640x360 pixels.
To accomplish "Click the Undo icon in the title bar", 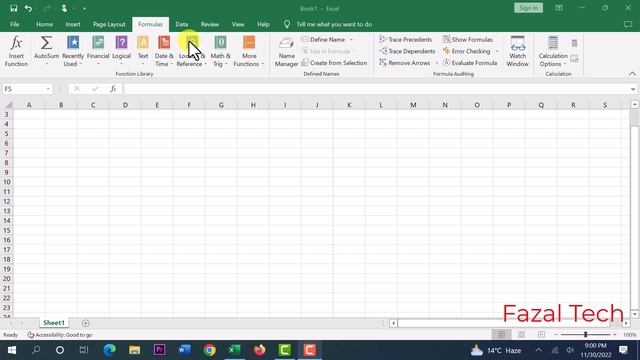I will click(28, 8).
